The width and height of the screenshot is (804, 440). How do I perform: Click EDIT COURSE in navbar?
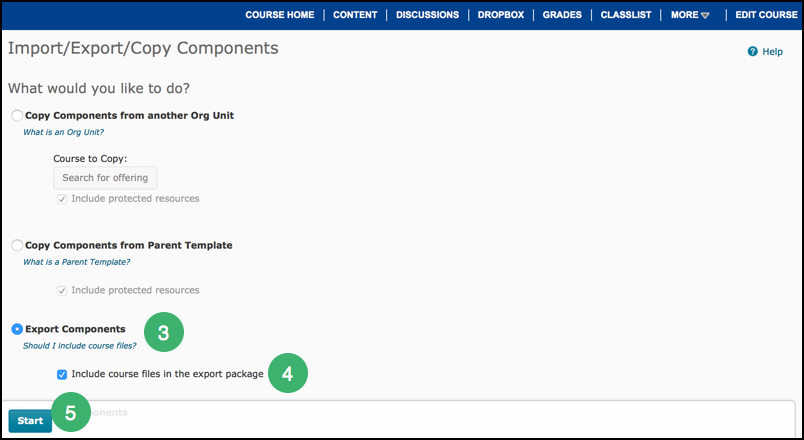[x=767, y=15]
